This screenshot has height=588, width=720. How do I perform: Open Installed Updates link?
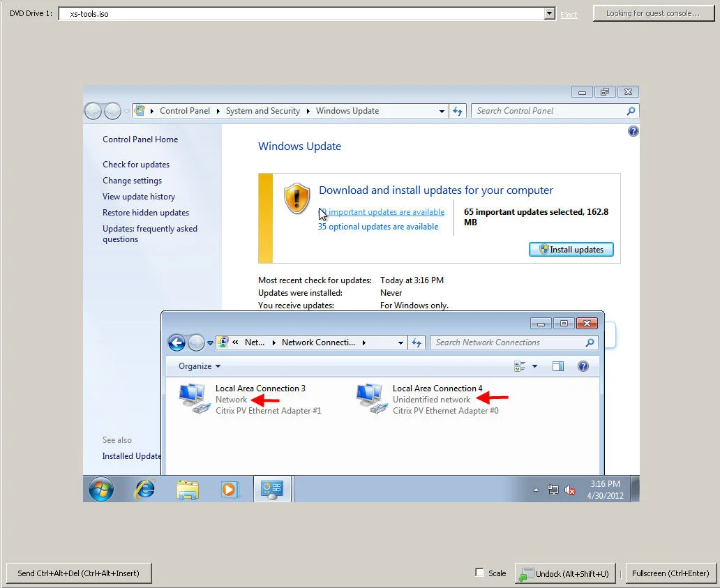click(131, 455)
